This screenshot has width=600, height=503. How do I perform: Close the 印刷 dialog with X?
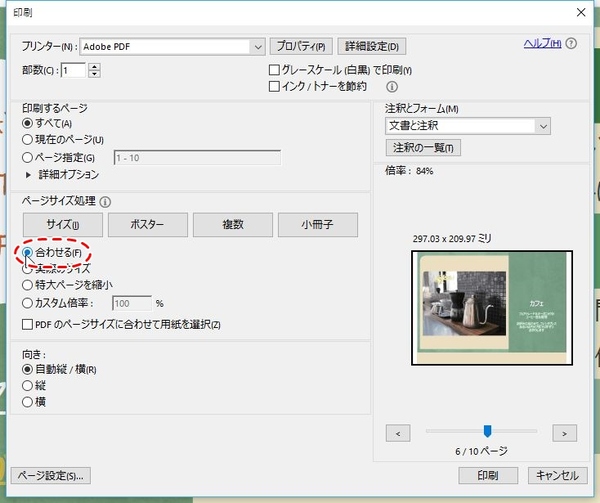581,12
